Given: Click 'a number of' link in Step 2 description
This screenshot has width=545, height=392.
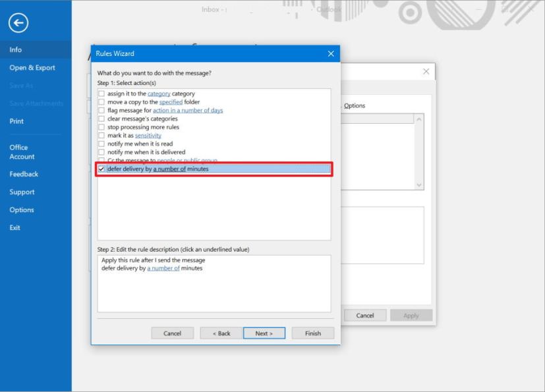Looking at the screenshot, I should (x=163, y=268).
